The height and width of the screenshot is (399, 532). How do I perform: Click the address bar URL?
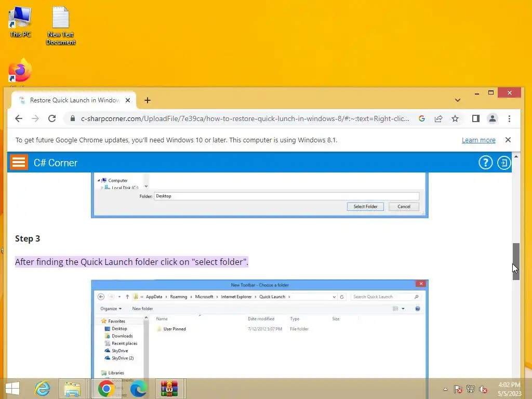pyautogui.click(x=245, y=118)
